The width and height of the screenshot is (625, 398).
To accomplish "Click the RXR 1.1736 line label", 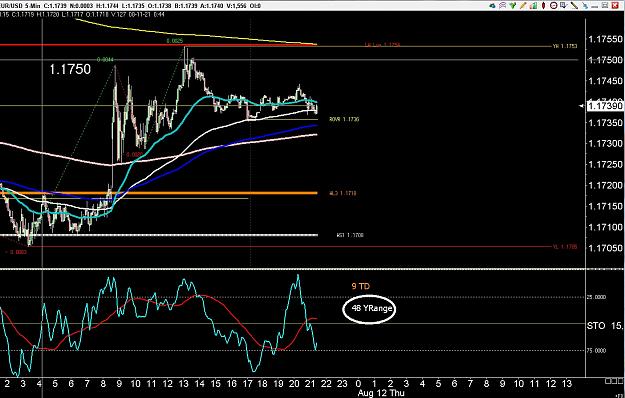I will (x=344, y=119).
